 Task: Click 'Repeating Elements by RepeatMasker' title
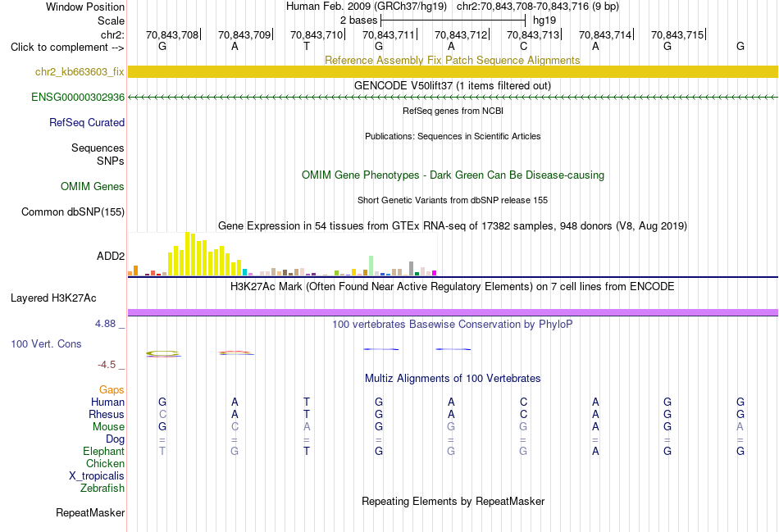pos(453,501)
